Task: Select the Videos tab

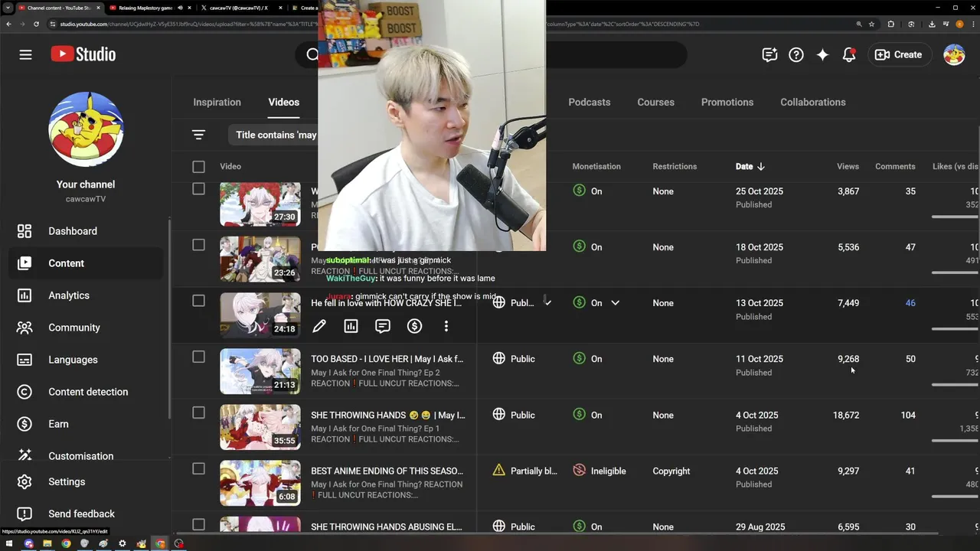Action: 283,102
